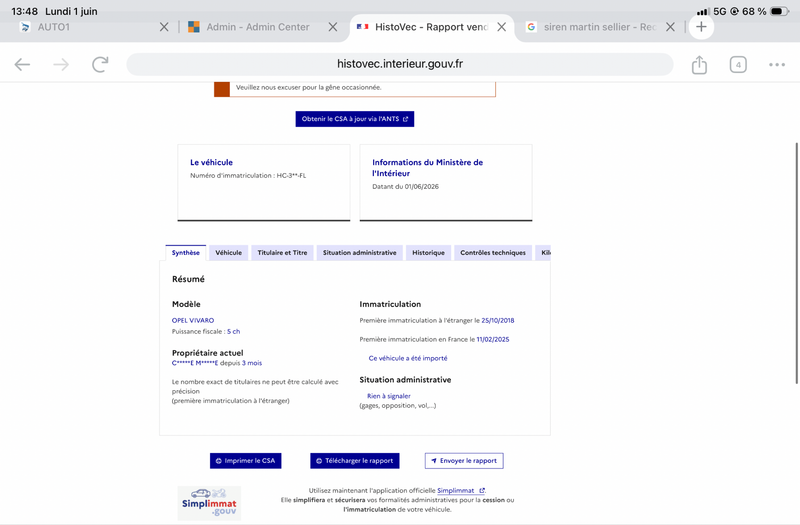Click the 'Puissance fiscale : 5 ch' text
Image resolution: width=800 pixels, height=525 pixels.
tap(206, 332)
